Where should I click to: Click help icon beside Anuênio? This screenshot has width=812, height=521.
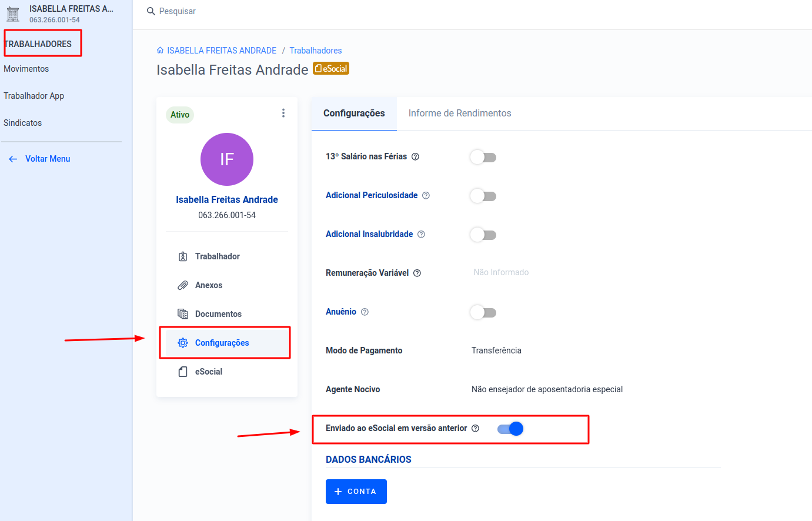click(x=365, y=312)
